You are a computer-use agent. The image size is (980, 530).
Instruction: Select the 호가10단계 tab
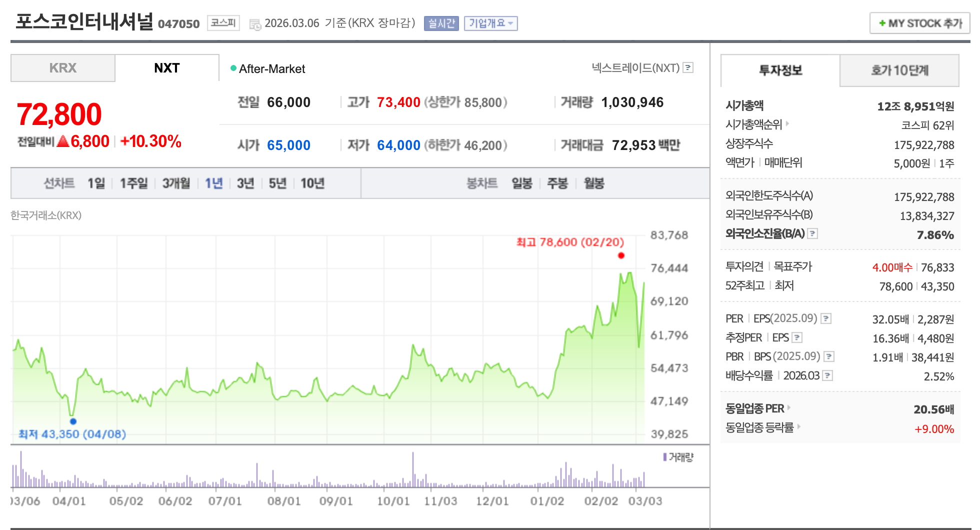(899, 70)
